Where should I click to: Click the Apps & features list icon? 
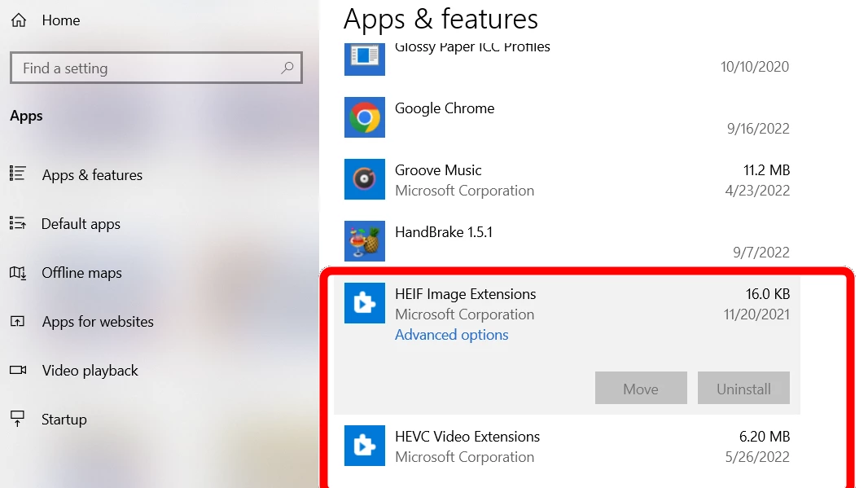[18, 174]
